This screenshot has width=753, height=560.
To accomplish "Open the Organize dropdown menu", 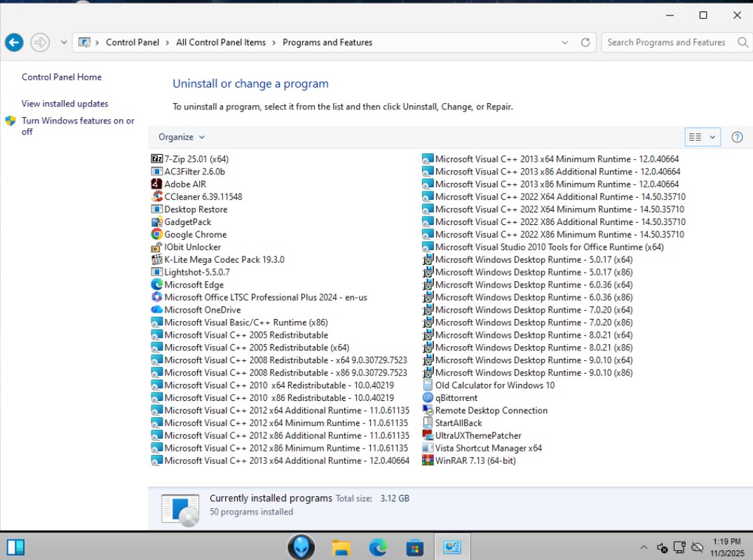I will (182, 137).
